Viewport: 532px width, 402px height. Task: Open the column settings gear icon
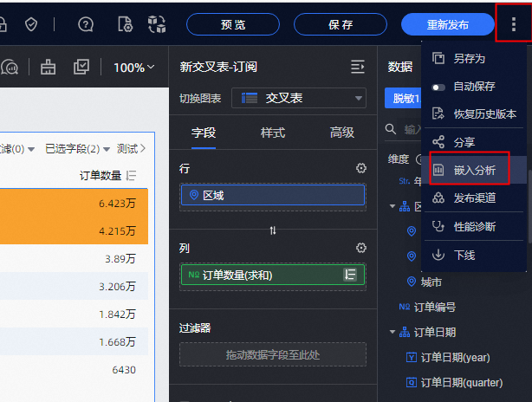click(361, 248)
